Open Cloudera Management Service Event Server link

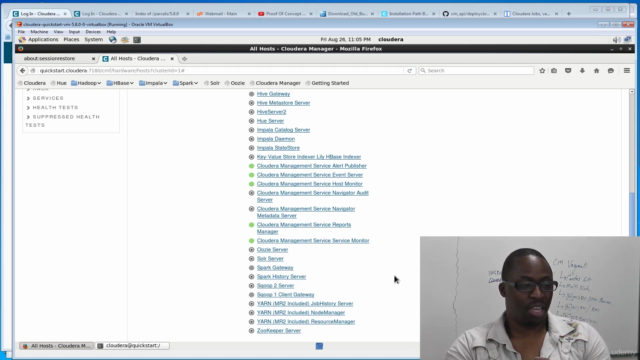point(310,175)
